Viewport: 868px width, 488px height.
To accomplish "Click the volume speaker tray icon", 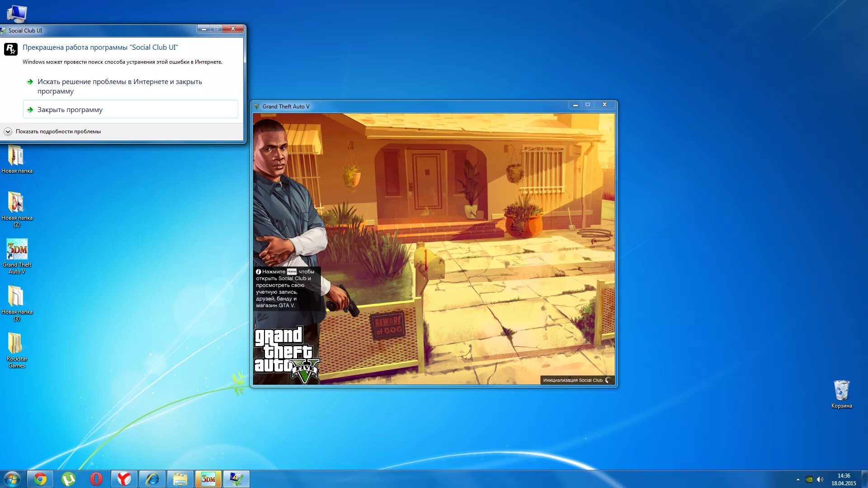I will click(x=820, y=479).
